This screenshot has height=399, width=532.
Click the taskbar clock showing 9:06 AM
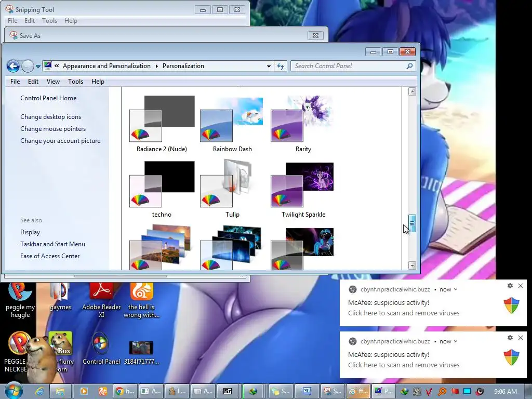pyautogui.click(x=506, y=392)
